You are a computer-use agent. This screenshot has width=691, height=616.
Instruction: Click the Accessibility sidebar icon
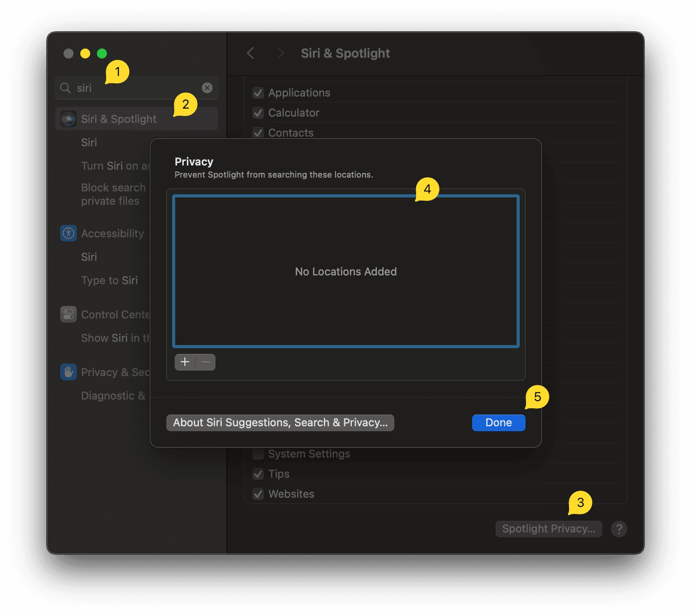coord(68,234)
